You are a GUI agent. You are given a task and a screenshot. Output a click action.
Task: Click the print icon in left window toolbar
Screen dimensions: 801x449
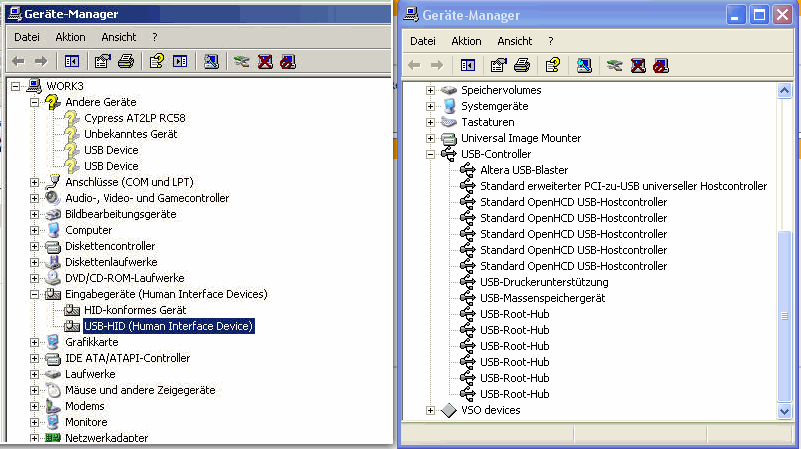126,62
